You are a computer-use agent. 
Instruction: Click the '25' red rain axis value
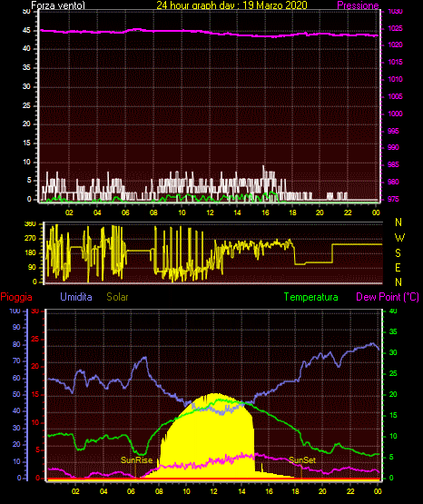pos(34,339)
